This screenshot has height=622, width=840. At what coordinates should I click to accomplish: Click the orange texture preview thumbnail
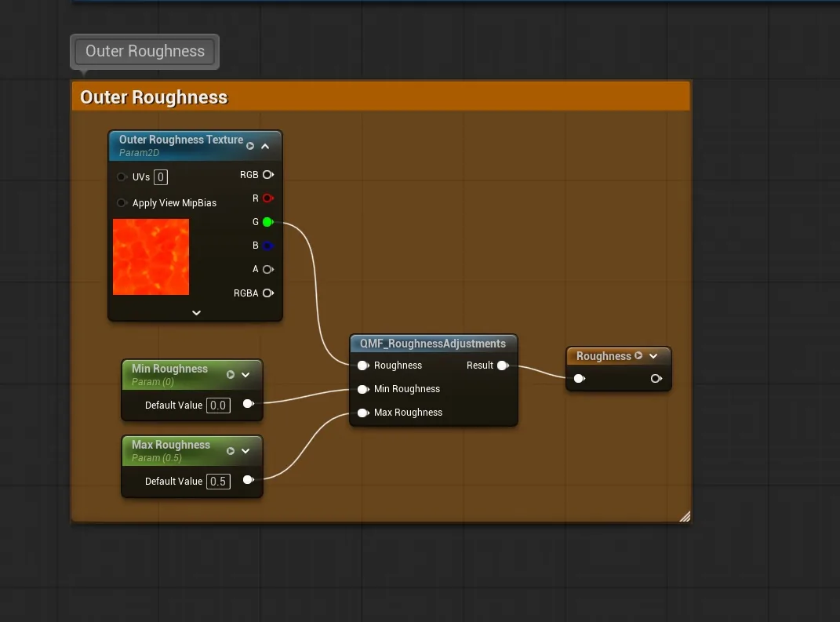(151, 256)
